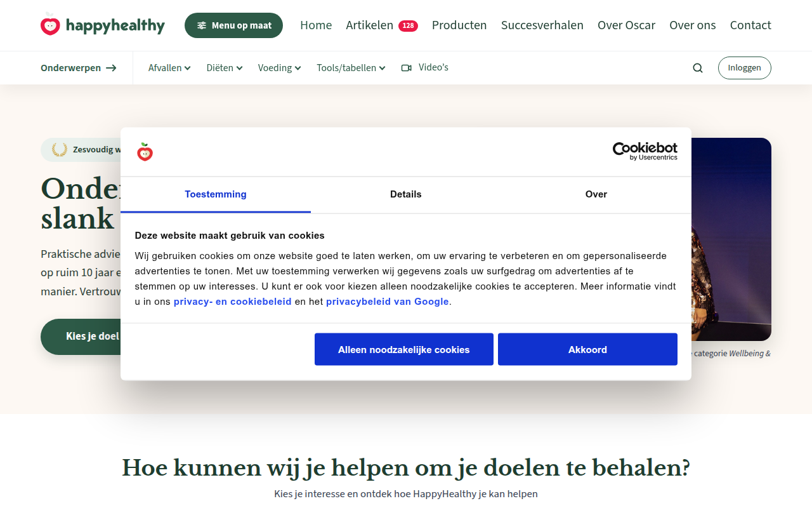The height and width of the screenshot is (508, 812).
Task: Open the Tools/tabellen dropdown
Action: [x=351, y=68]
